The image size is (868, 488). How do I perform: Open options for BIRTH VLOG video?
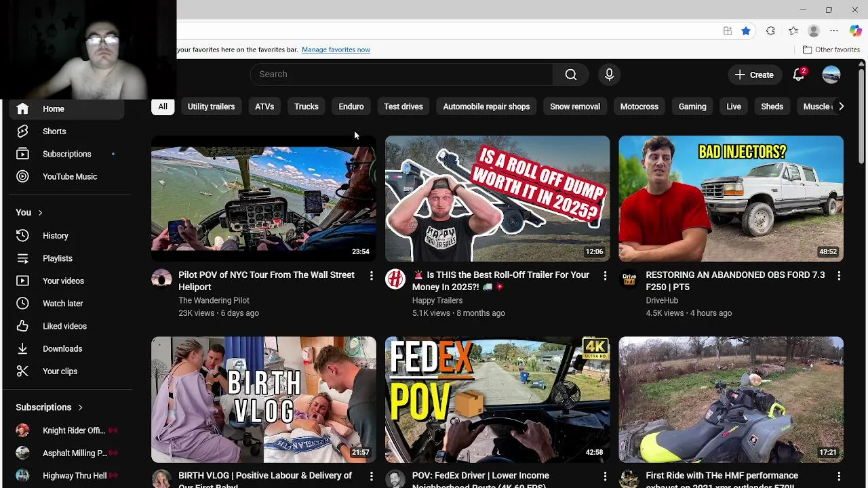(371, 476)
